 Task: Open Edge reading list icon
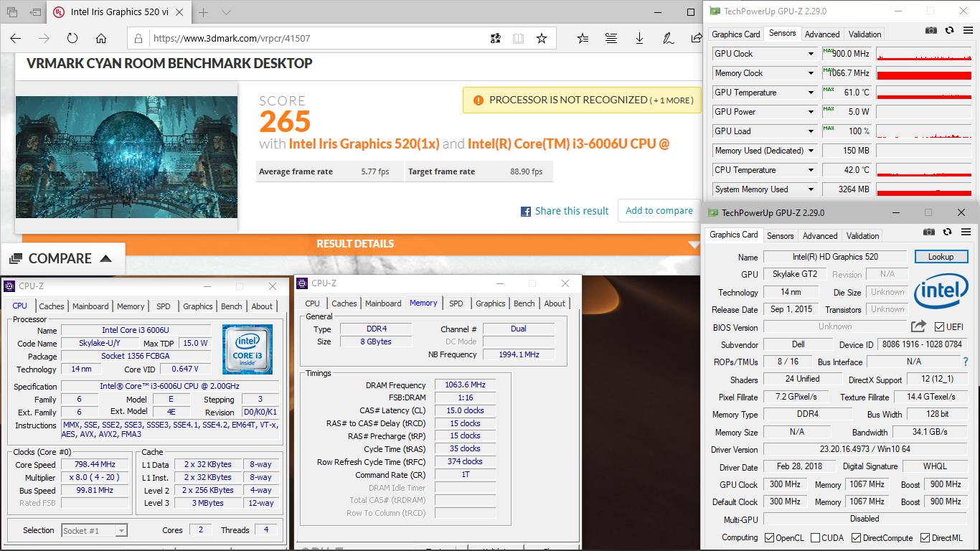[x=611, y=38]
